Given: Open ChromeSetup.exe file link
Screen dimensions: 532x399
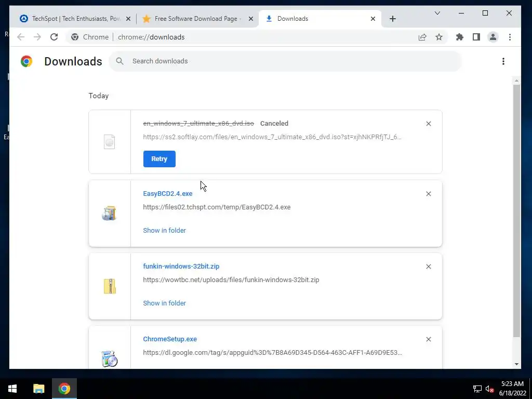Looking at the screenshot, I should click(170, 339).
